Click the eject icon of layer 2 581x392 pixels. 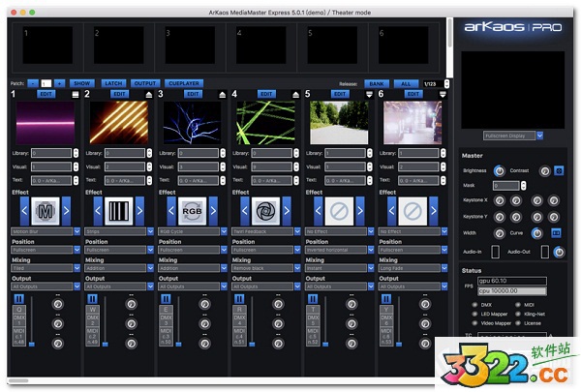(x=149, y=95)
